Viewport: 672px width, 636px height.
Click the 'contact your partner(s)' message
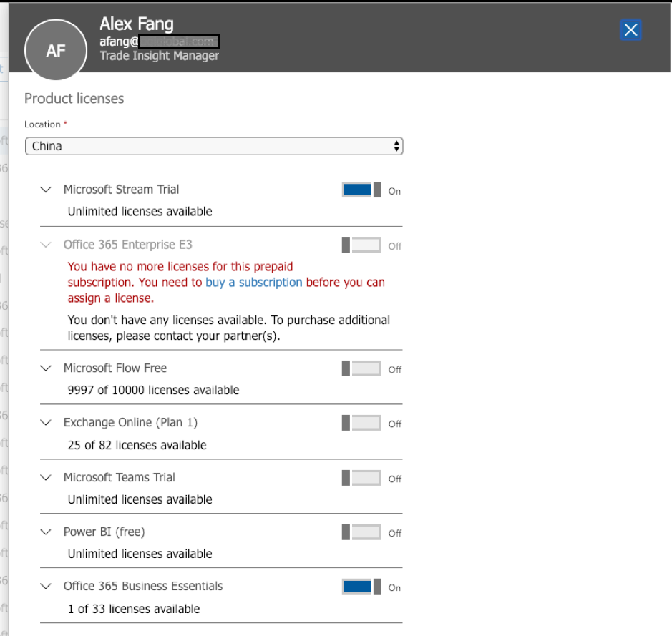pos(229,328)
